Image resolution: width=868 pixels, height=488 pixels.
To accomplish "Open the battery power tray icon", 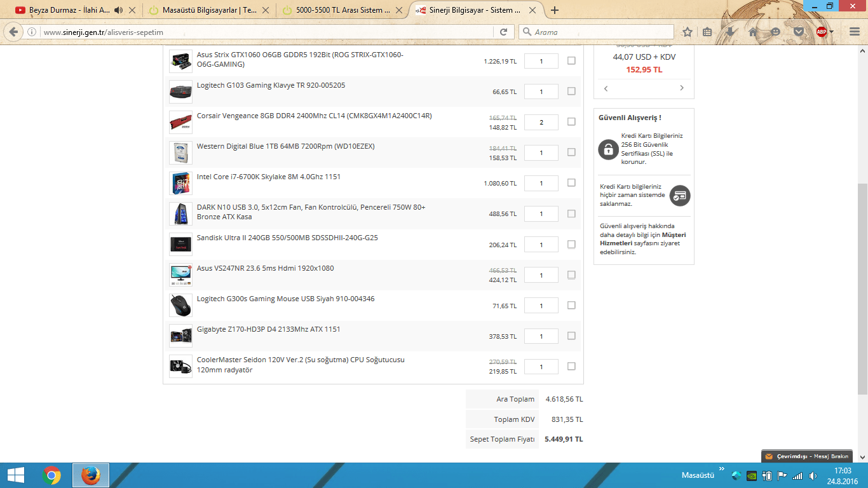I will point(767,475).
